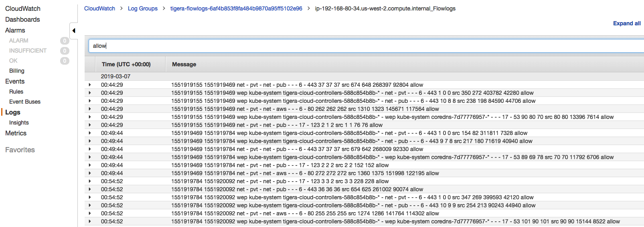Click the OK alarm count badge
This screenshot has width=644, height=227.
[x=64, y=61]
